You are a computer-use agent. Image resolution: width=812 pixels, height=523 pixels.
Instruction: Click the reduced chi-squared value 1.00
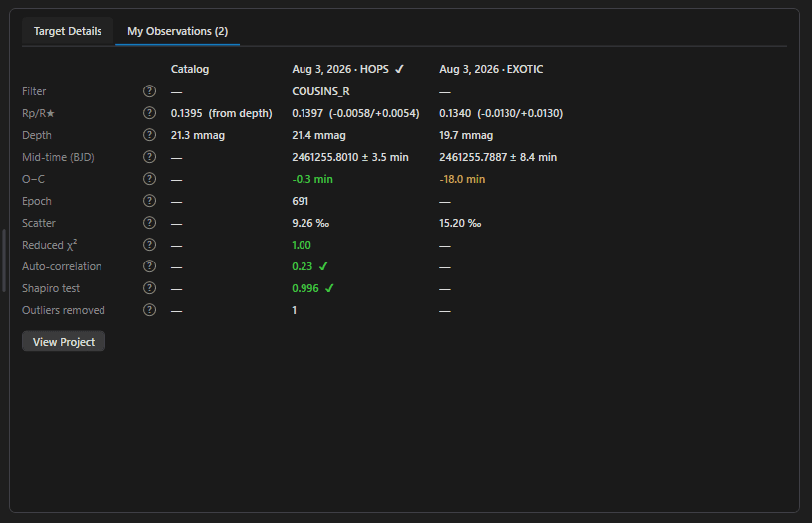[x=302, y=245]
